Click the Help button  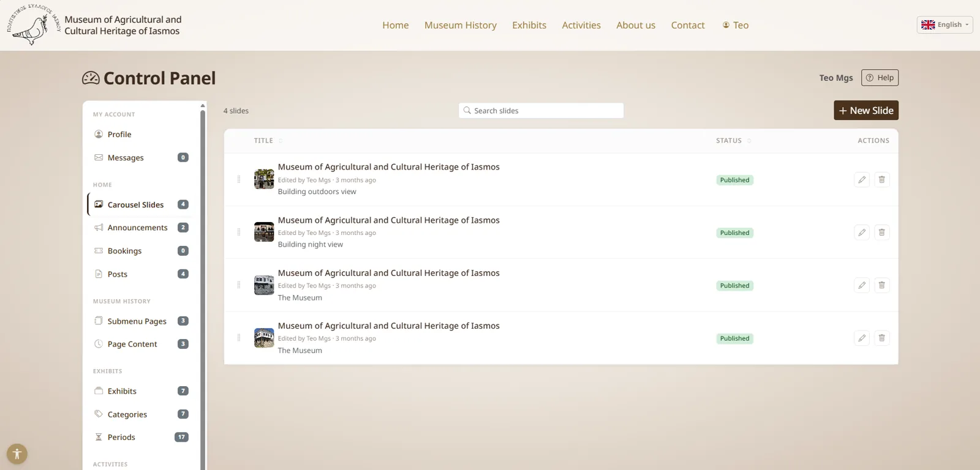click(x=880, y=78)
